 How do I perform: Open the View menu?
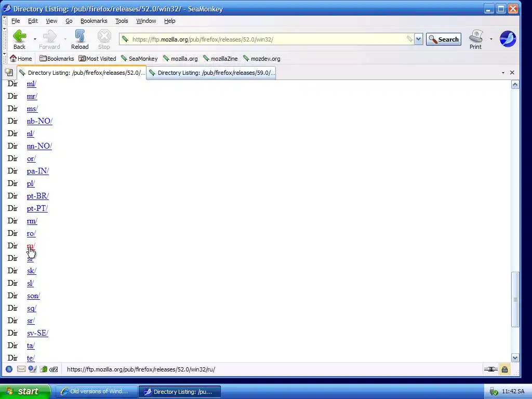pos(51,21)
